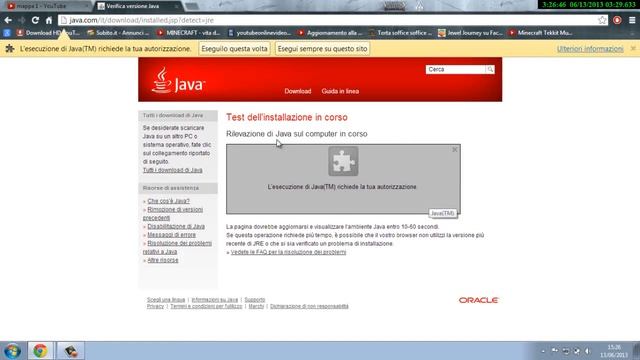Click the Marchi footer link
Image resolution: width=640 pixels, height=360 pixels.
pyautogui.click(x=256, y=306)
